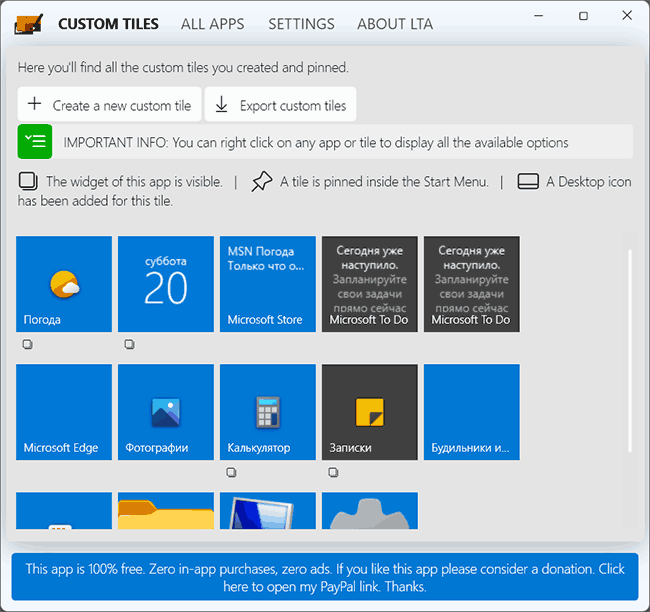This screenshot has width=650, height=612.
Task: Select the Записки sticky notes tile
Action: pyautogui.click(x=370, y=412)
